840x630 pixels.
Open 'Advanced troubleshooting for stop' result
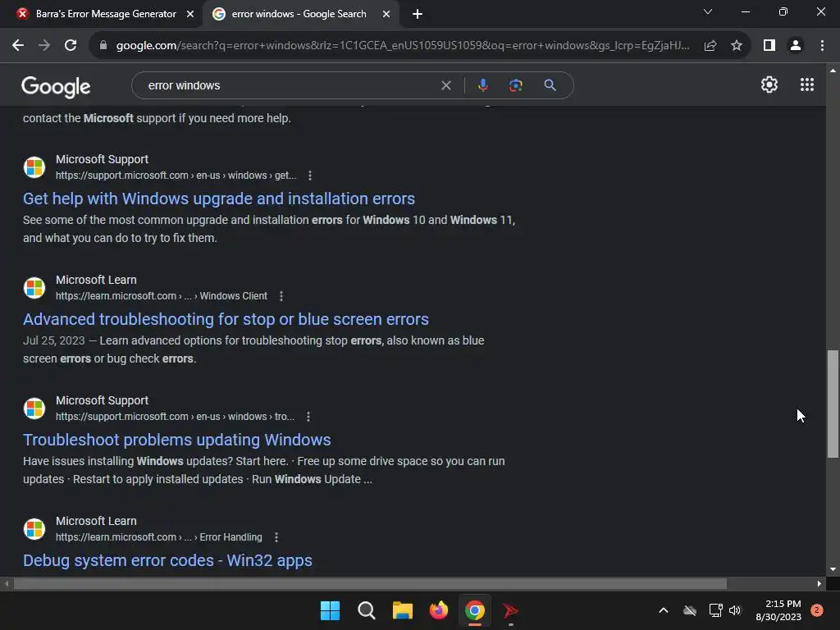(226, 319)
